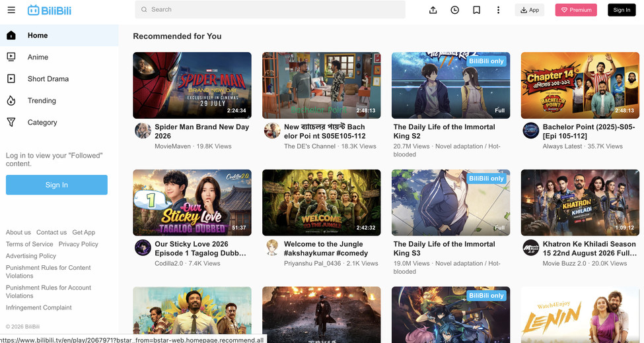This screenshot has width=644, height=343.
Task: Open the bookmarks icon in header
Action: pyautogui.click(x=476, y=10)
